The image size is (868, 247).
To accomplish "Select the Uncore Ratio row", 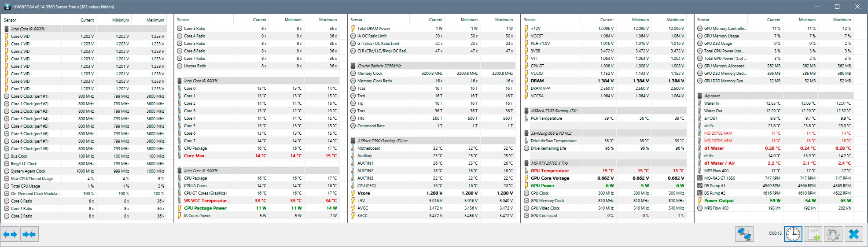I will [258, 66].
